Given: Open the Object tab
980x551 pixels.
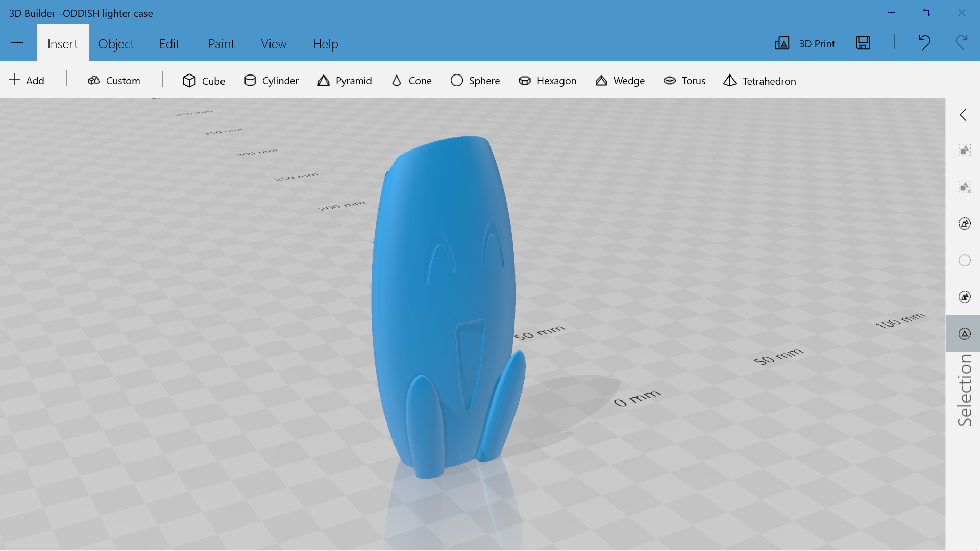Looking at the screenshot, I should [x=116, y=44].
